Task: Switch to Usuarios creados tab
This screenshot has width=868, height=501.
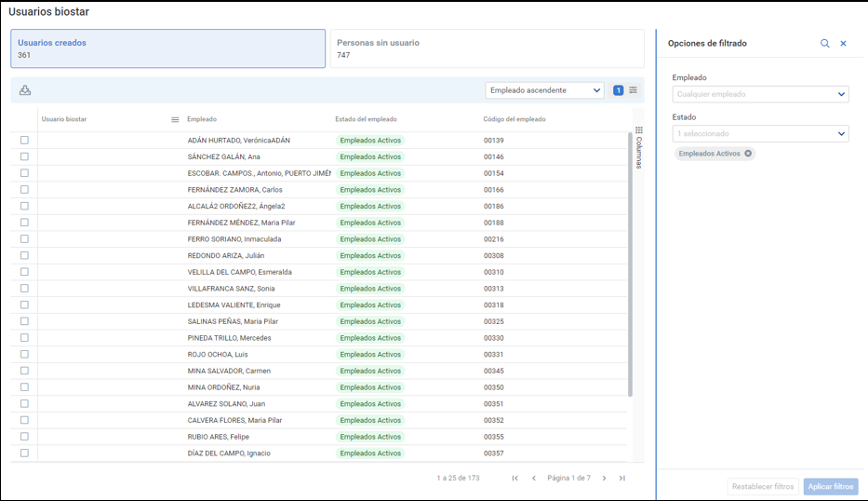Action: point(167,48)
